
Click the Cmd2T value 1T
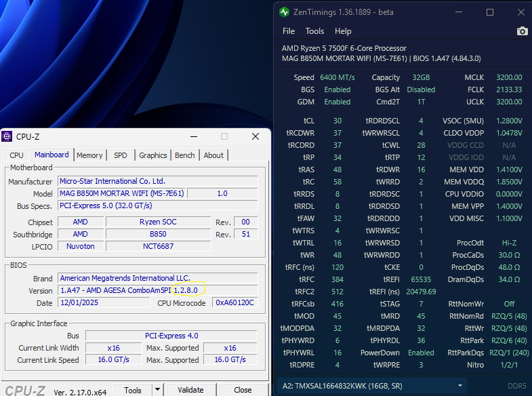coord(421,102)
